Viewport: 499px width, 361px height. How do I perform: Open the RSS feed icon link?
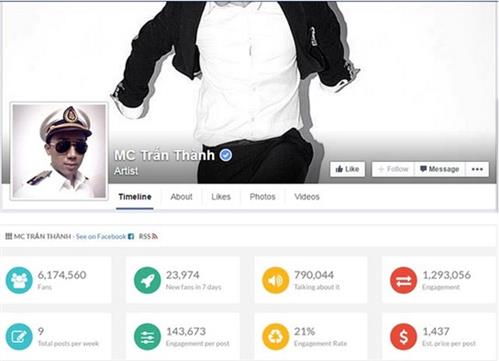pos(148,236)
